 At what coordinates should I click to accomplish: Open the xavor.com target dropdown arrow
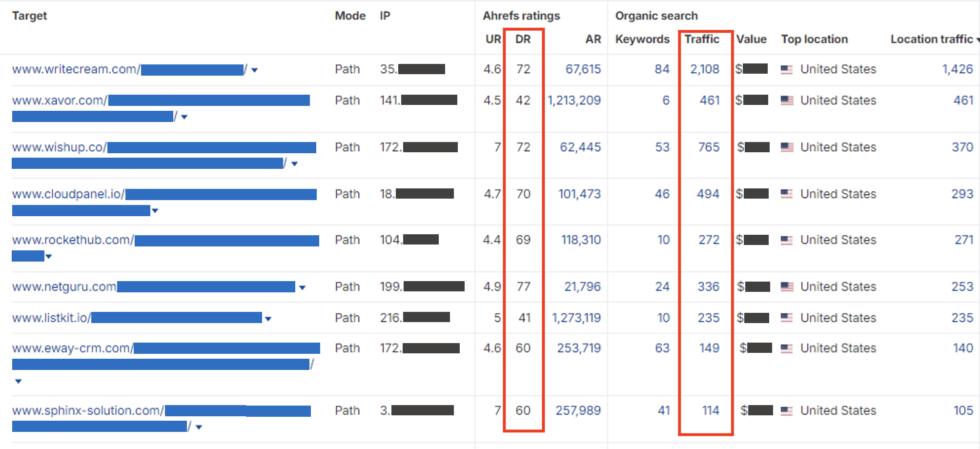pos(184,117)
